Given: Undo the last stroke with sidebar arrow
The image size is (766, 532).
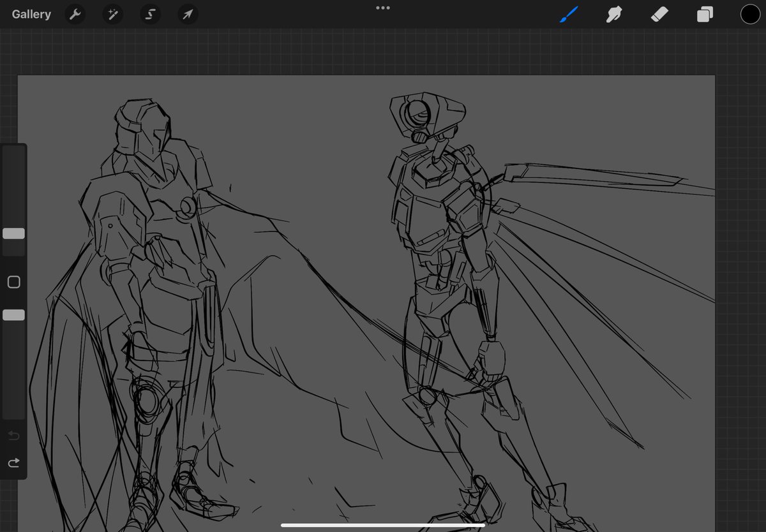Looking at the screenshot, I should tap(13, 436).
